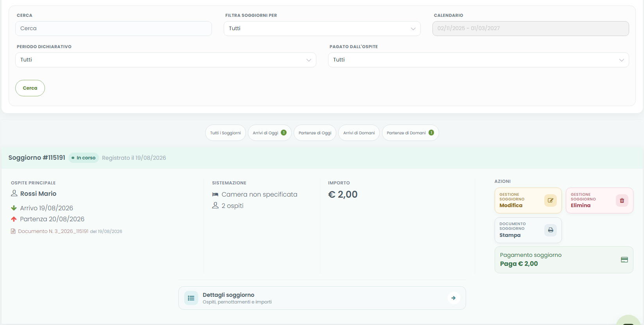Click the € 2,00 amount under Importo
644x325 pixels.
[x=343, y=195]
